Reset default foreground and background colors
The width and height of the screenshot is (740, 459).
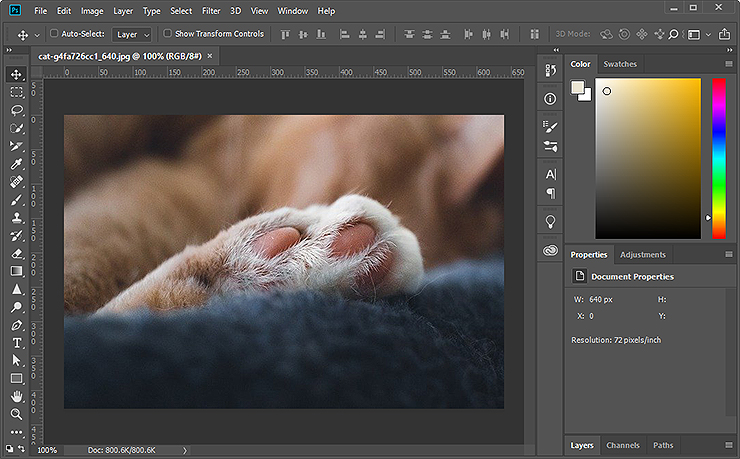9,448
